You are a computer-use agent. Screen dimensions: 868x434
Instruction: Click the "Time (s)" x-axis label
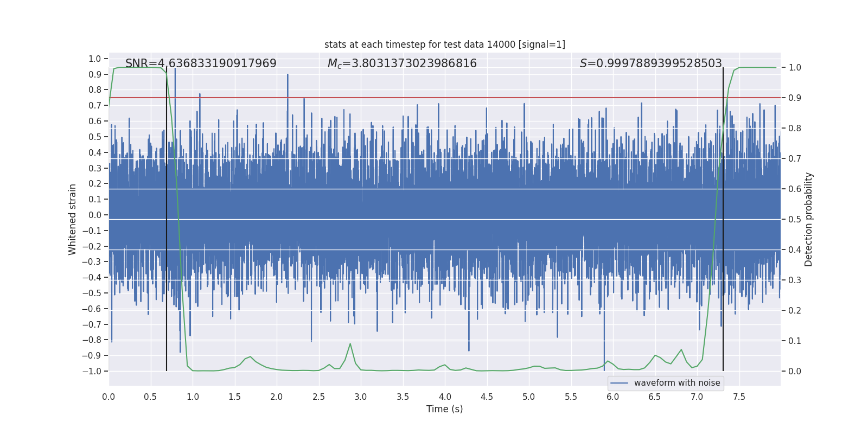click(x=444, y=409)
